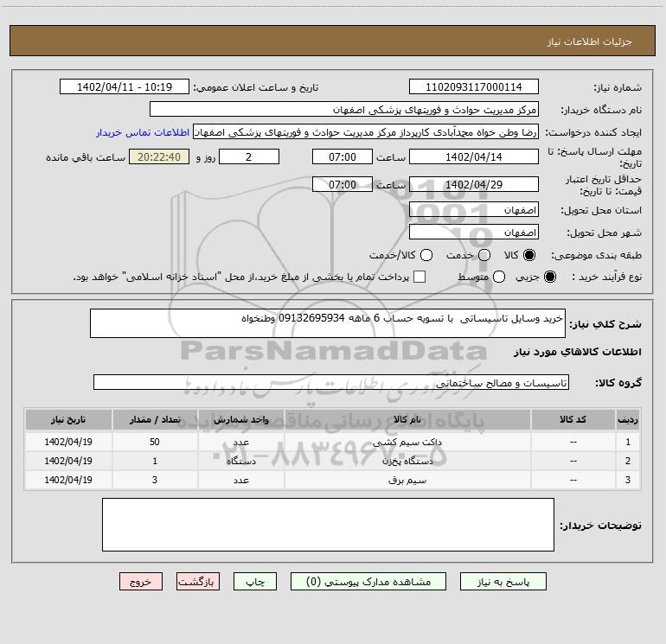Click the buyer organization name field
This screenshot has width=666, height=644.
pyautogui.click(x=344, y=110)
